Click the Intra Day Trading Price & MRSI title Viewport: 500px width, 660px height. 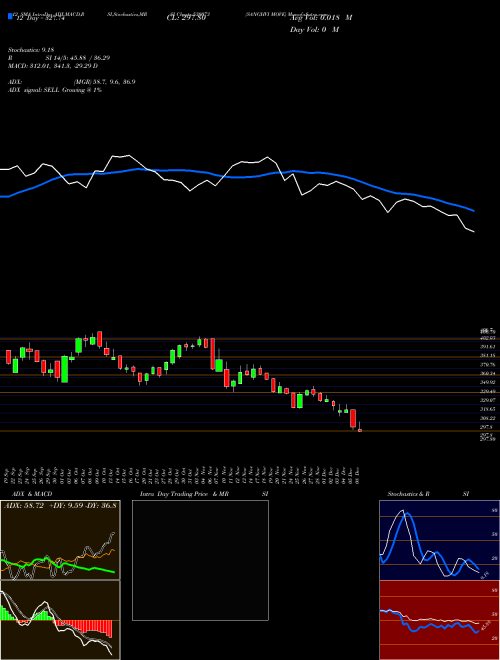coord(204,494)
